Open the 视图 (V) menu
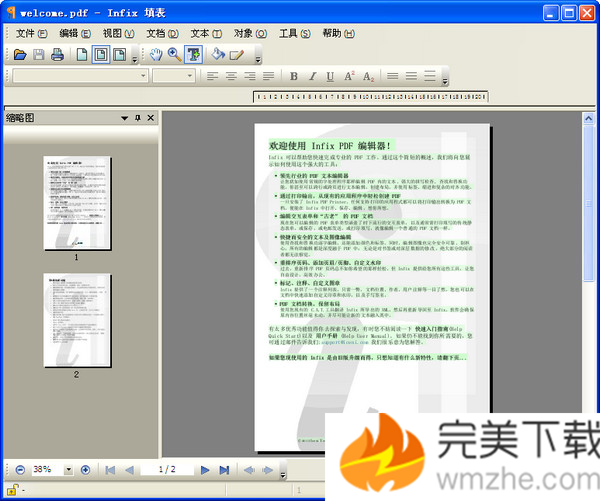This screenshot has width=600, height=501. 119,34
